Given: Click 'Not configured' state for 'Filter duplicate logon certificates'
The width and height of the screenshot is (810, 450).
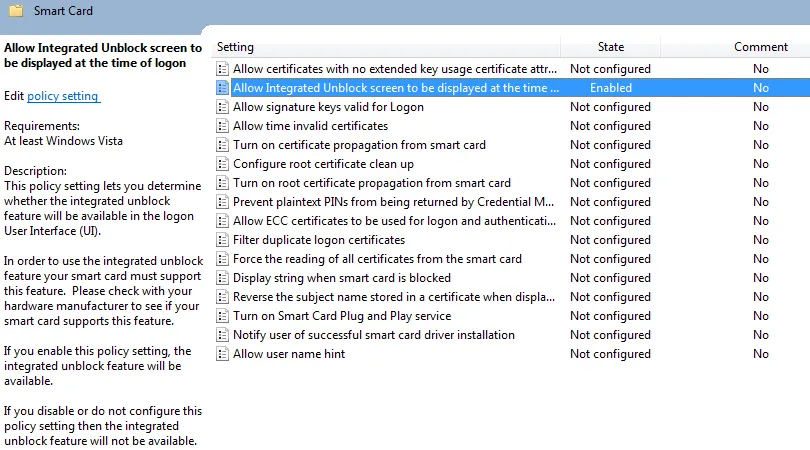Looking at the screenshot, I should [x=610, y=240].
